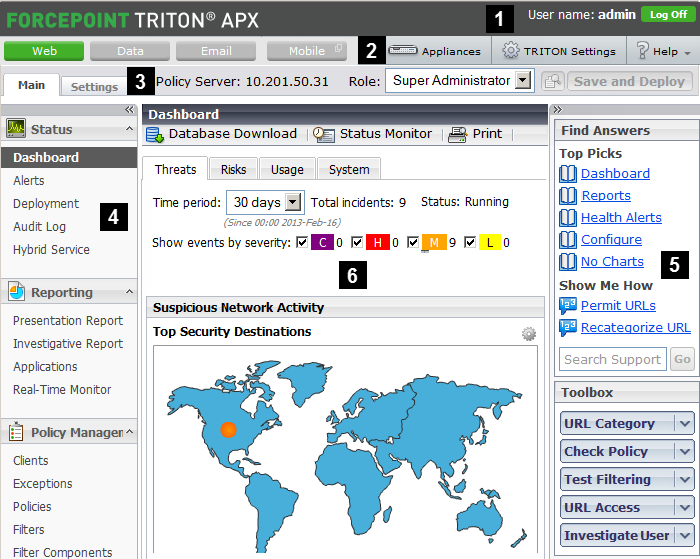
Task: Open Alerts in the Status menu
Action: click(x=29, y=180)
